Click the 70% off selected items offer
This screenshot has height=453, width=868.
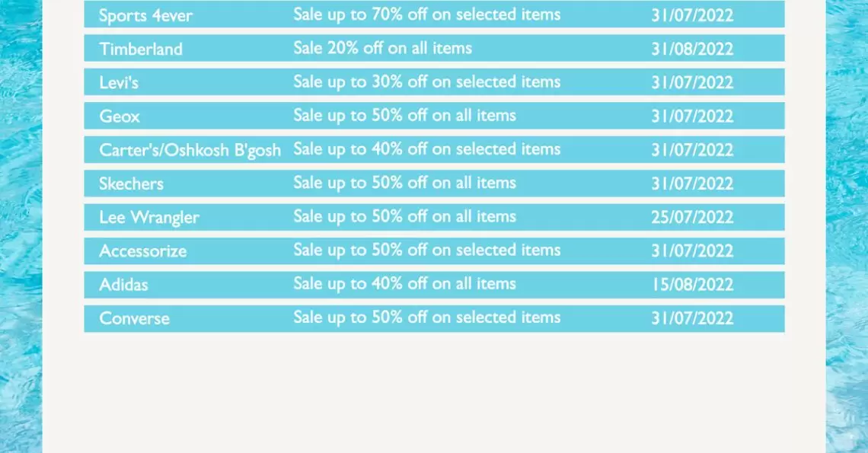click(427, 15)
